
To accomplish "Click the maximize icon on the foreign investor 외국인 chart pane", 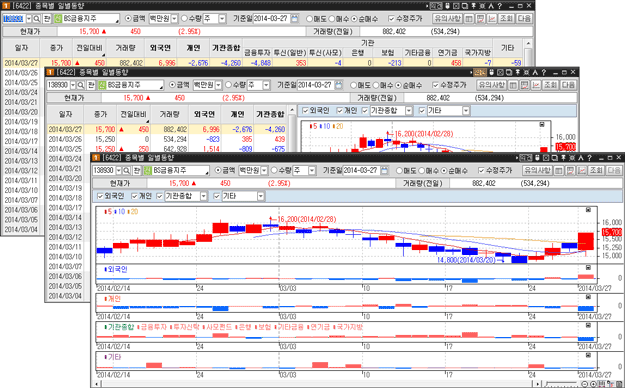I will coord(588,268).
